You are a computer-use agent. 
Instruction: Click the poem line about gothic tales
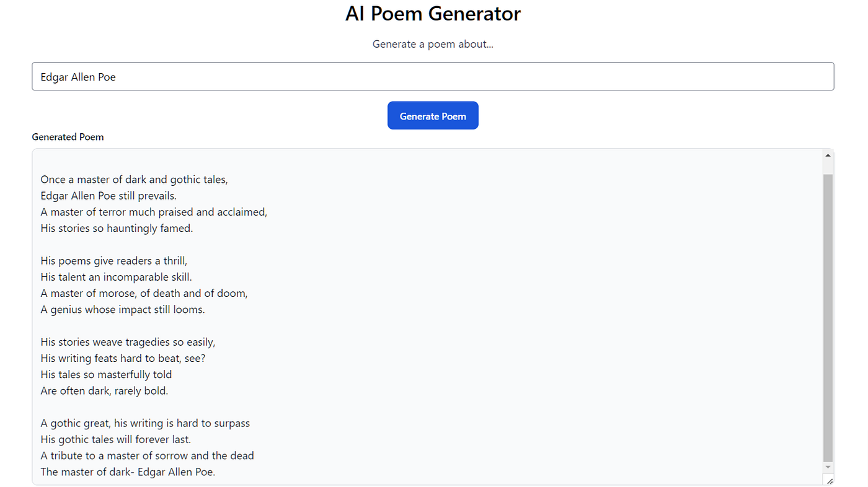pos(135,179)
